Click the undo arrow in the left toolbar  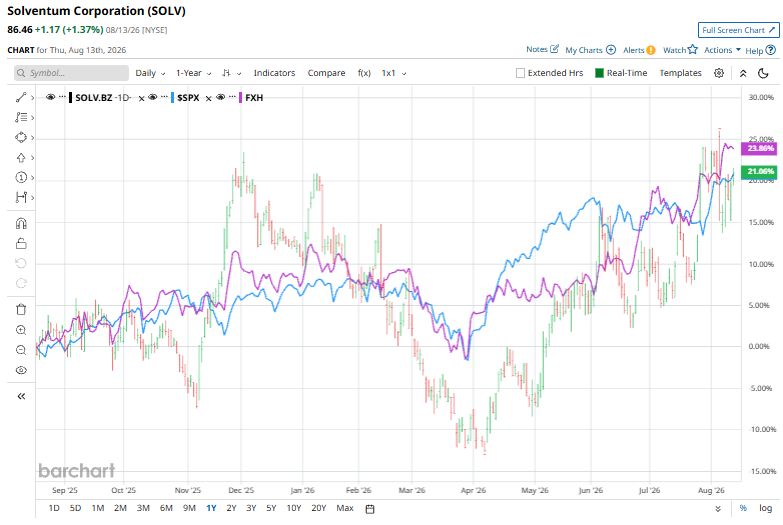coord(21,263)
